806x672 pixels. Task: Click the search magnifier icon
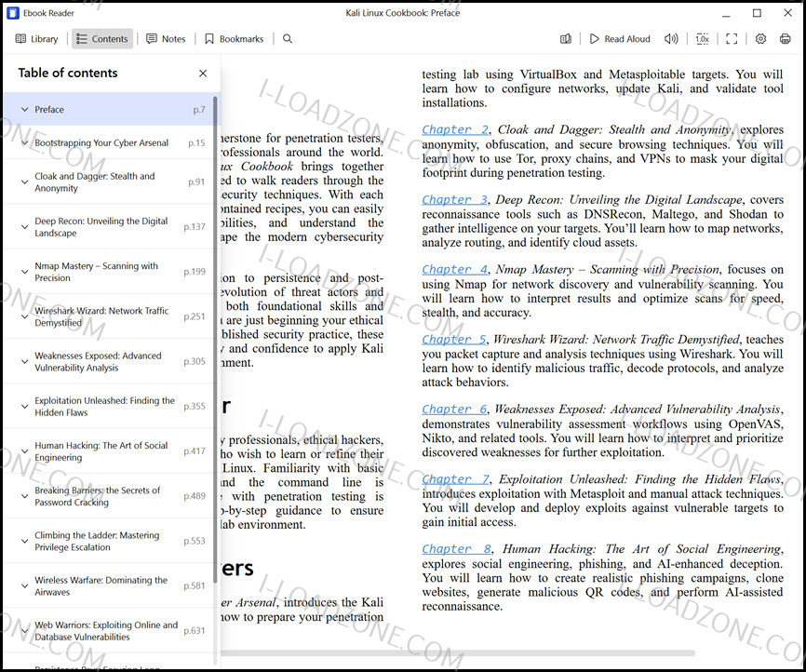288,39
